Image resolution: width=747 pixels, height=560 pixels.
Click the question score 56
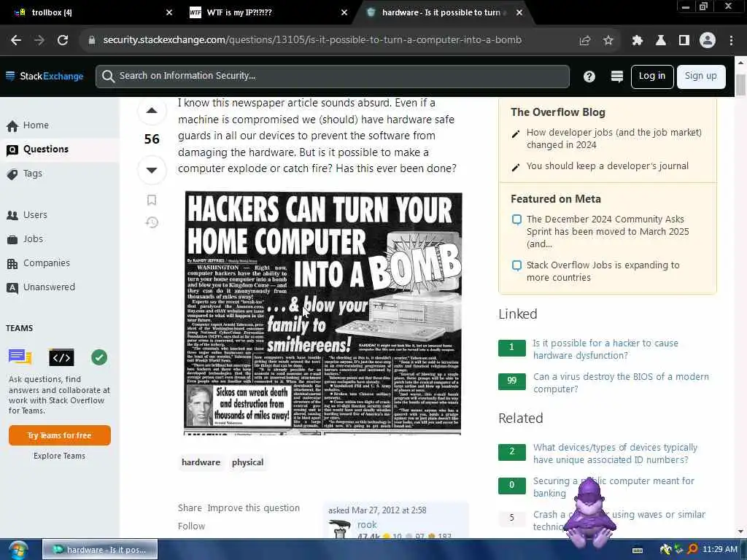(x=152, y=139)
